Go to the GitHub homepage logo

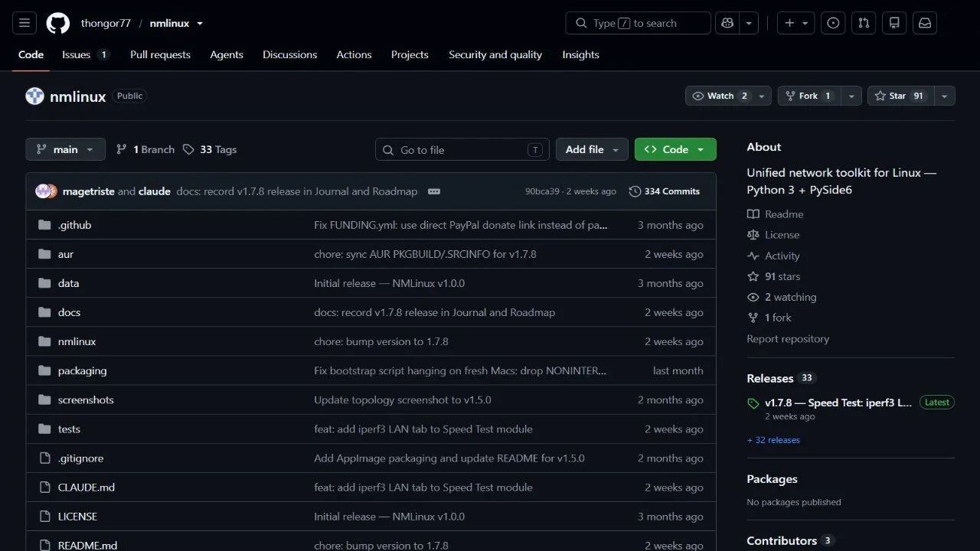click(58, 23)
